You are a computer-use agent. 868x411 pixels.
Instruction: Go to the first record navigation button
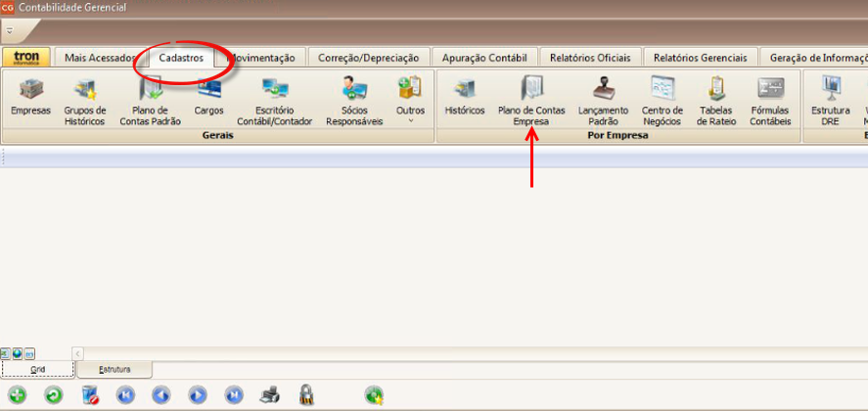[125, 395]
